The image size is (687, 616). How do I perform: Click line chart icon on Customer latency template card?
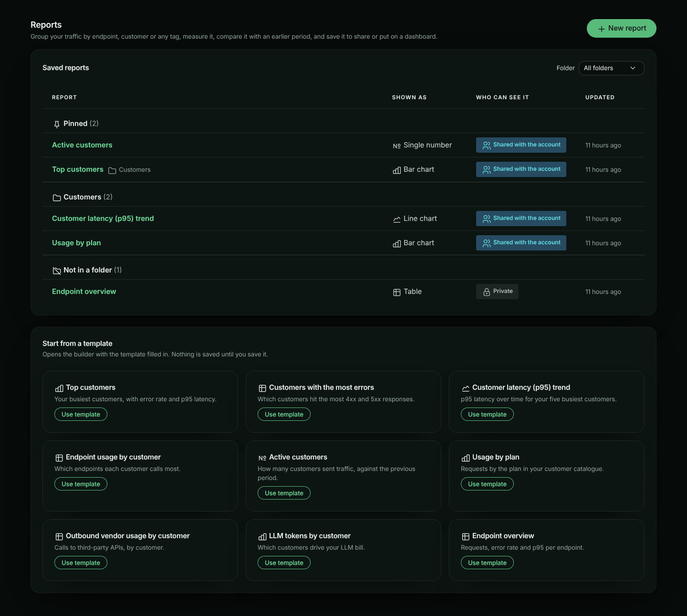tap(466, 388)
